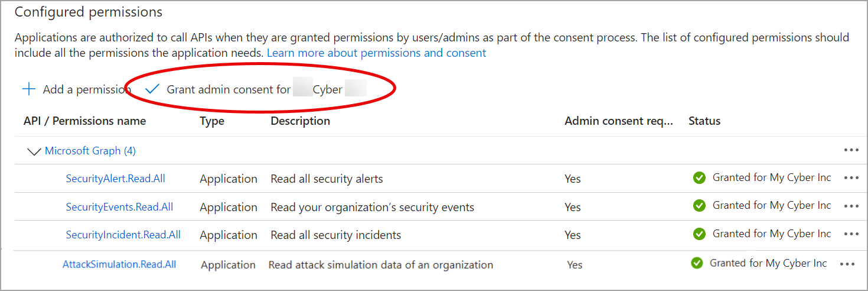Collapse the Microsoft Graph permissions group chevron
This screenshot has width=868, height=291.
(34, 151)
